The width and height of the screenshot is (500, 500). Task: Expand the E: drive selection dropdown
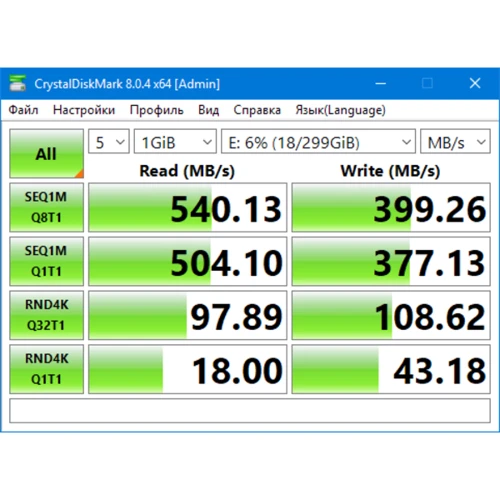[318, 141]
